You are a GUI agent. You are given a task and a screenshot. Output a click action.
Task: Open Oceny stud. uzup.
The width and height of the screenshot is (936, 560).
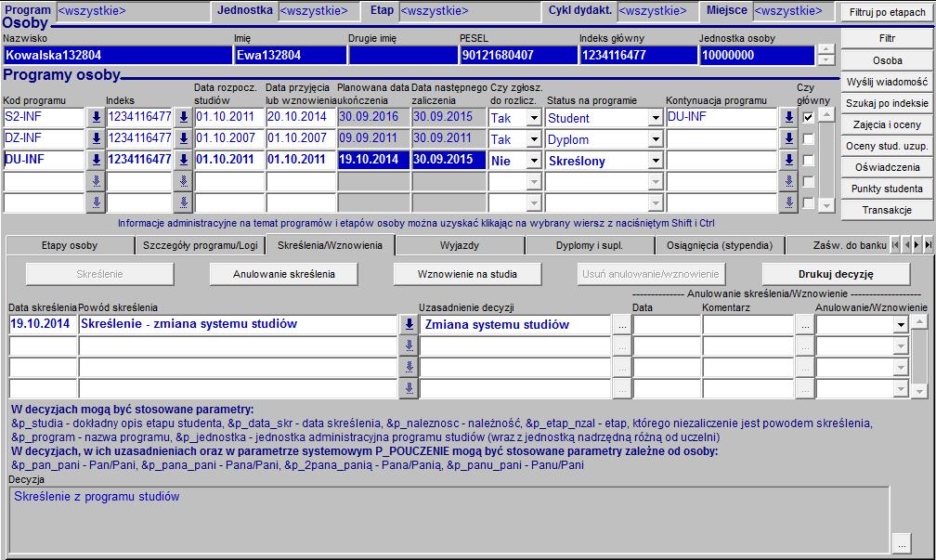[887, 147]
